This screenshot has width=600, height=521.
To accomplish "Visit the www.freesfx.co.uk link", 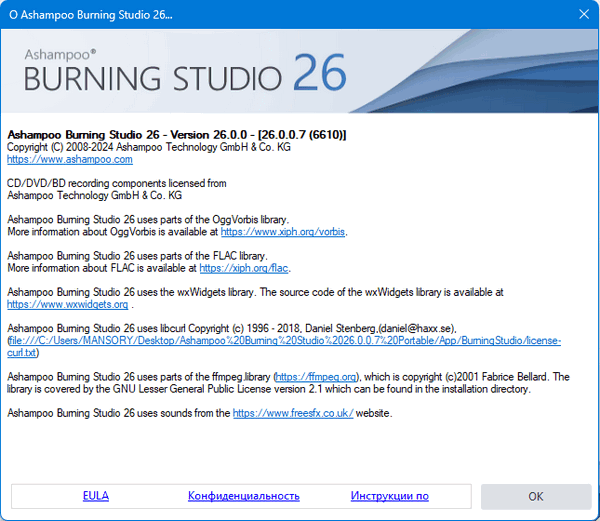I will [x=293, y=413].
